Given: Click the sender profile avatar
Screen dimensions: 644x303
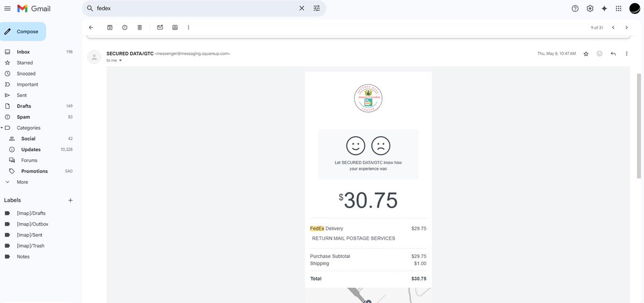Looking at the screenshot, I should (94, 57).
